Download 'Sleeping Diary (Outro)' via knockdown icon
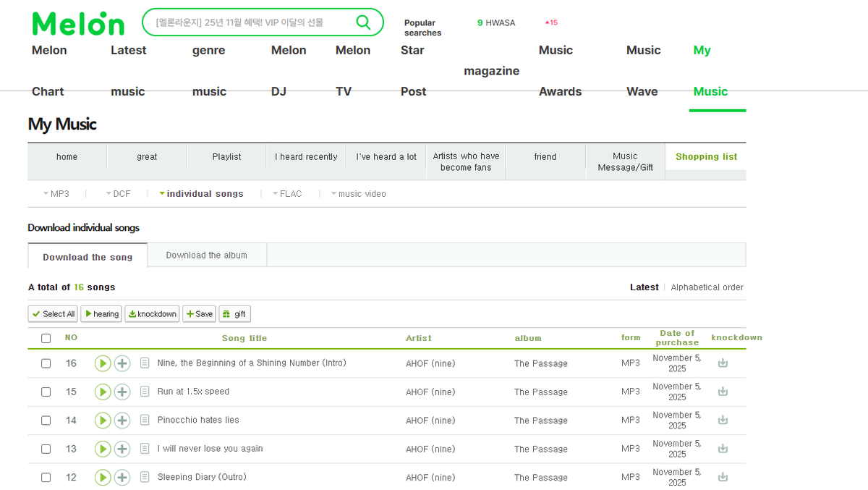Screen dimensions: 868x490 [723, 477]
